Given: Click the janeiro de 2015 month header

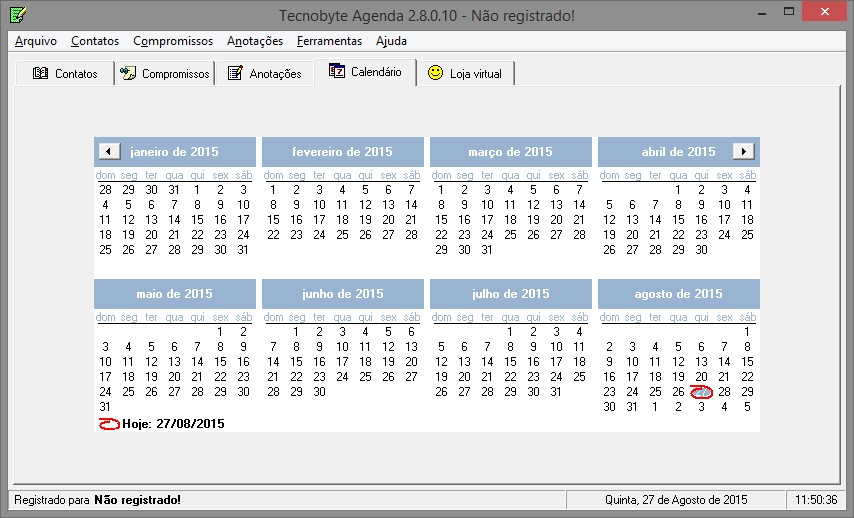Looking at the screenshot, I should (174, 151).
